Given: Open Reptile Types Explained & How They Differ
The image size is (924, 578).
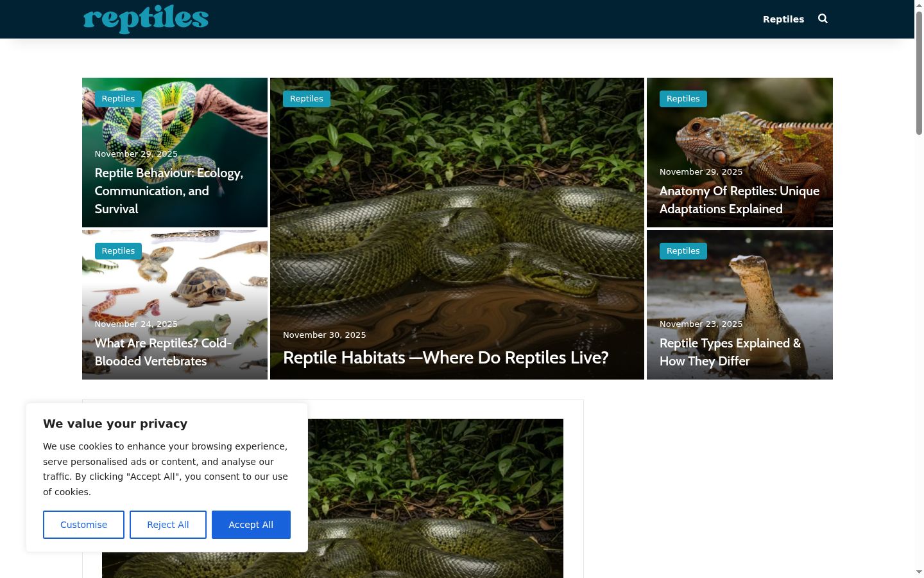Looking at the screenshot, I should click(730, 352).
